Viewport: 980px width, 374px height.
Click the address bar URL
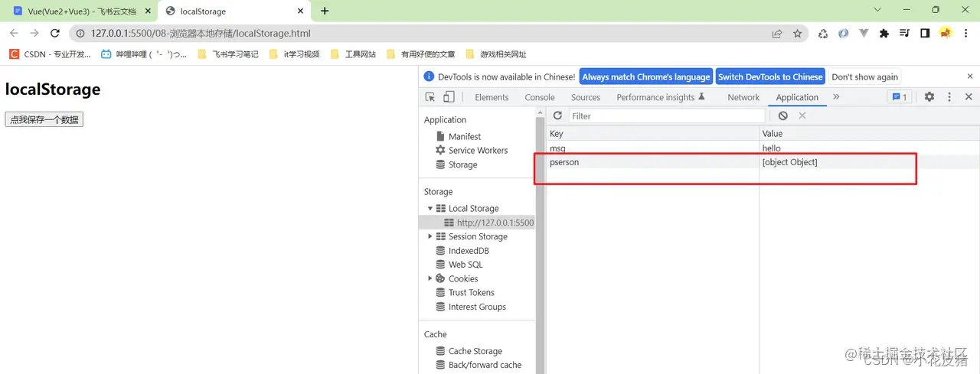(201, 34)
